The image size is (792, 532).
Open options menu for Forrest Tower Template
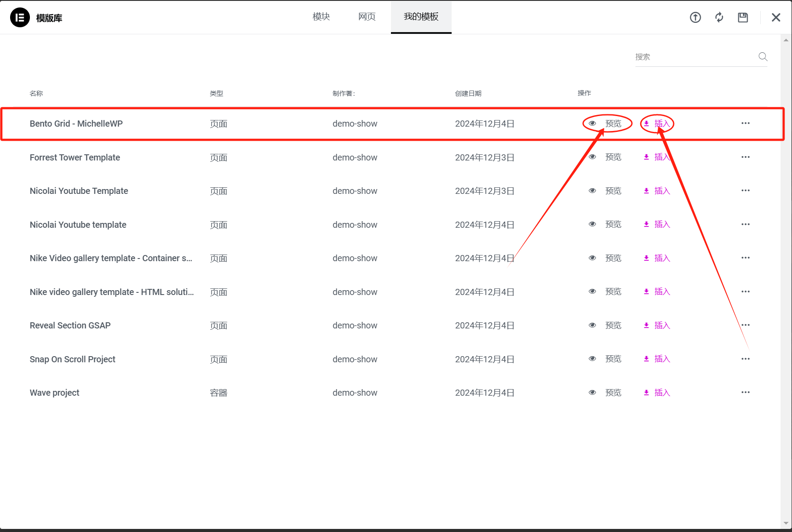click(745, 157)
